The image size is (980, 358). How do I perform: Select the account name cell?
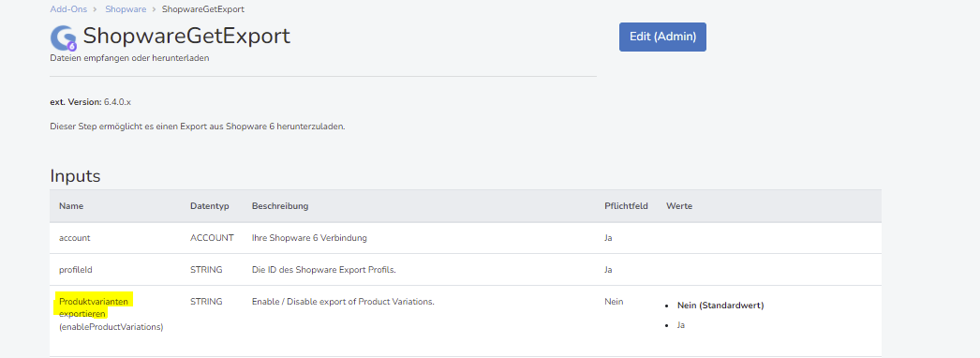tap(74, 237)
